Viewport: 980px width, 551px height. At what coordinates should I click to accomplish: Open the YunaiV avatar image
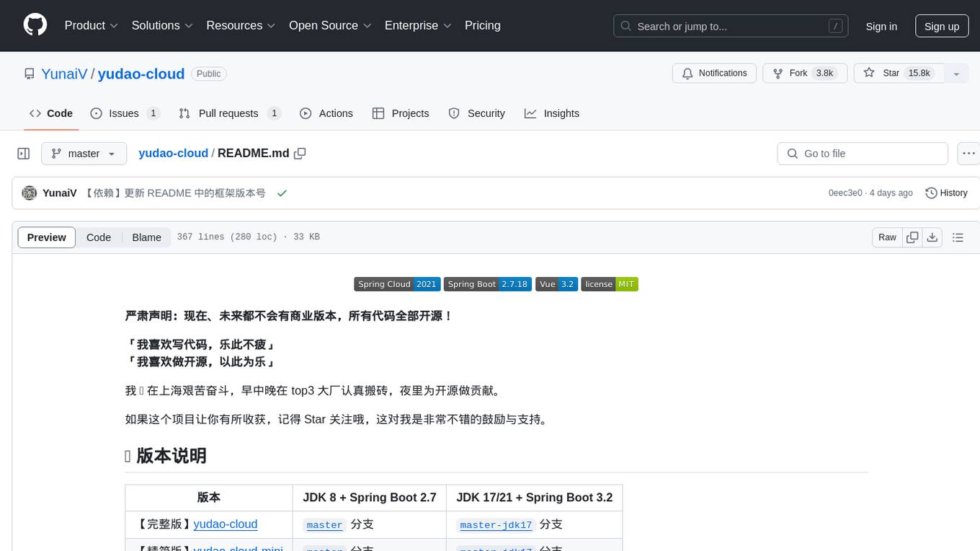coord(30,193)
